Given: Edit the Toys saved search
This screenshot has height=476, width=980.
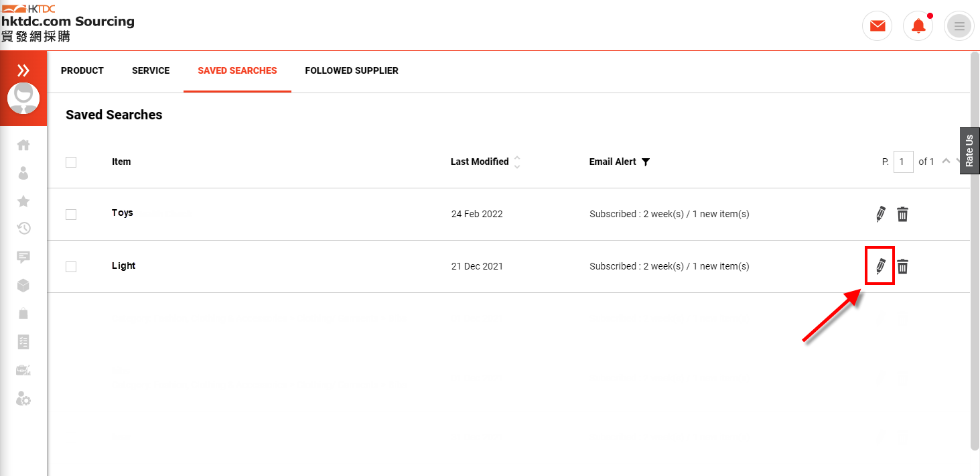Looking at the screenshot, I should (x=880, y=215).
